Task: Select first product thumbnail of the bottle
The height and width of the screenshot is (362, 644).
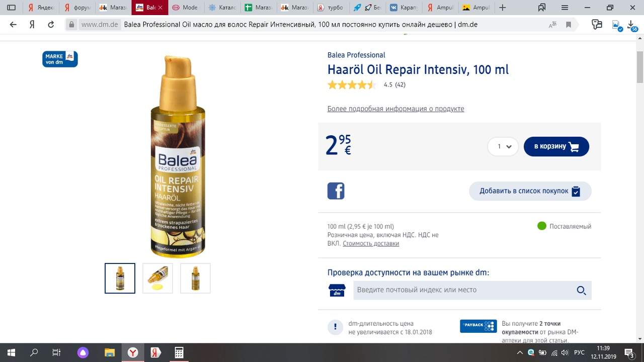Action: point(120,278)
